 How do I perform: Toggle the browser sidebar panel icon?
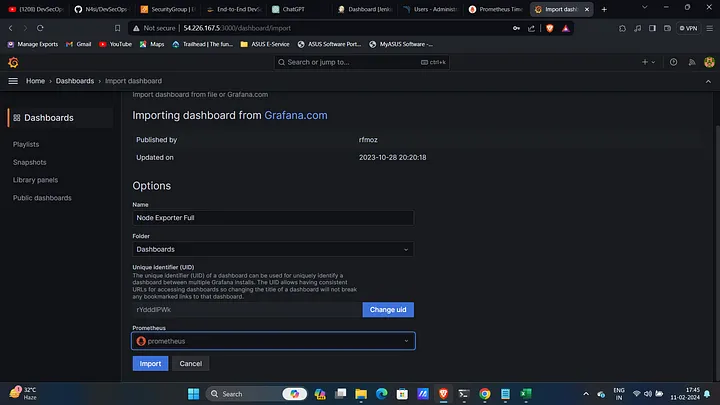[652, 28]
